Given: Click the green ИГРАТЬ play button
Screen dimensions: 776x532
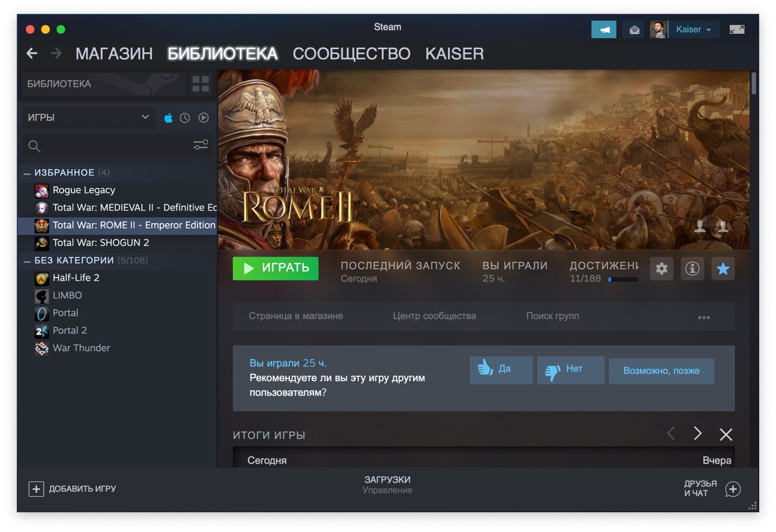Looking at the screenshot, I should tap(275, 268).
